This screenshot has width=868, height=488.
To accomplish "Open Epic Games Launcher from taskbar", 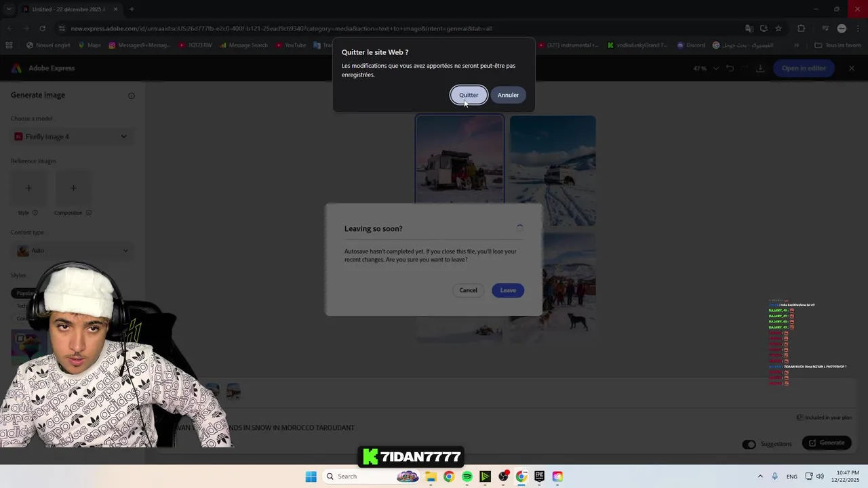I will [539, 476].
